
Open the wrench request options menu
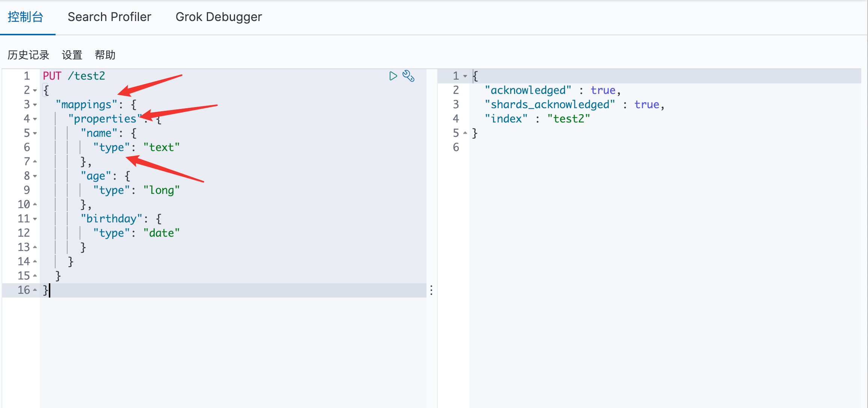(x=408, y=76)
